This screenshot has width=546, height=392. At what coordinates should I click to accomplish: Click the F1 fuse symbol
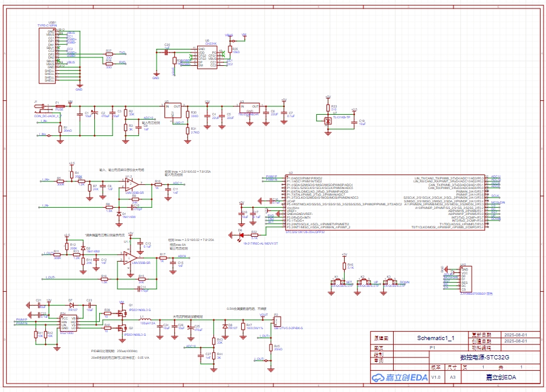click(x=59, y=106)
